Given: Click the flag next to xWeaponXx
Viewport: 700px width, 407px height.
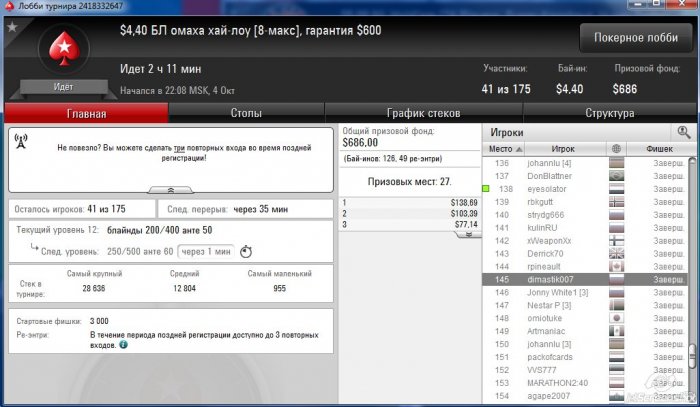Looking at the screenshot, I should tap(617, 241).
